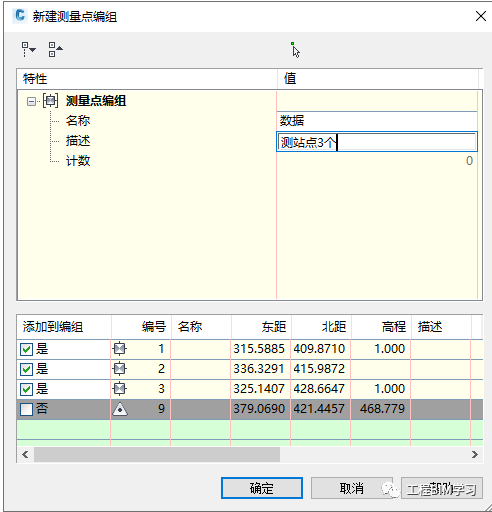Click the point icon in row number 1
Screen dimensions: 492x512
[120, 349]
